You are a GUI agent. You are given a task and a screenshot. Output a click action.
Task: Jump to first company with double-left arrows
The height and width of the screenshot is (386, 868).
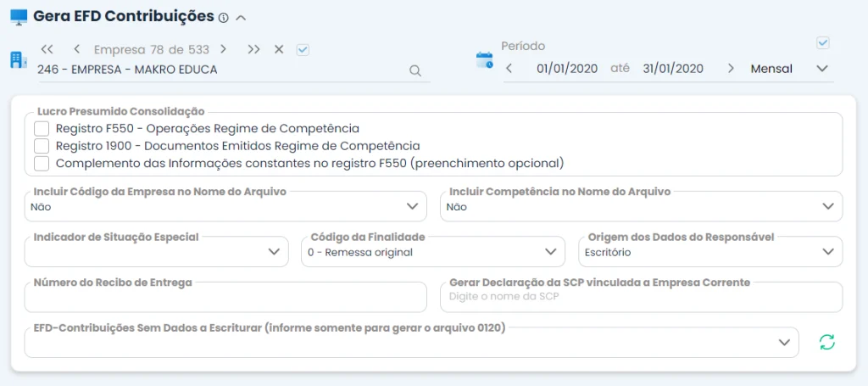pos(47,49)
